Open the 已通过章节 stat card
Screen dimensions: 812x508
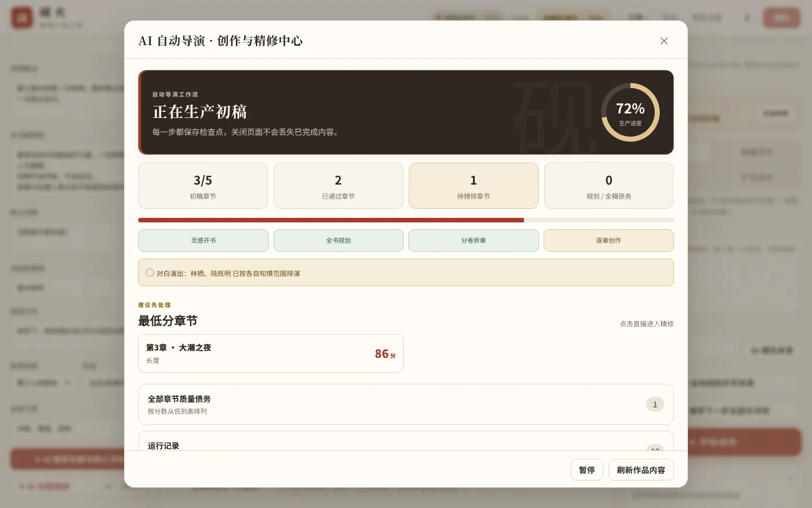pyautogui.click(x=338, y=186)
